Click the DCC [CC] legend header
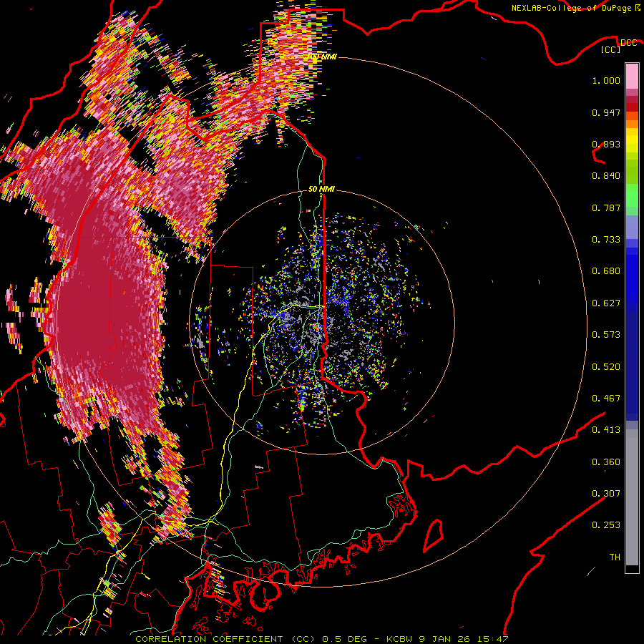This screenshot has height=644, width=644. [x=618, y=46]
